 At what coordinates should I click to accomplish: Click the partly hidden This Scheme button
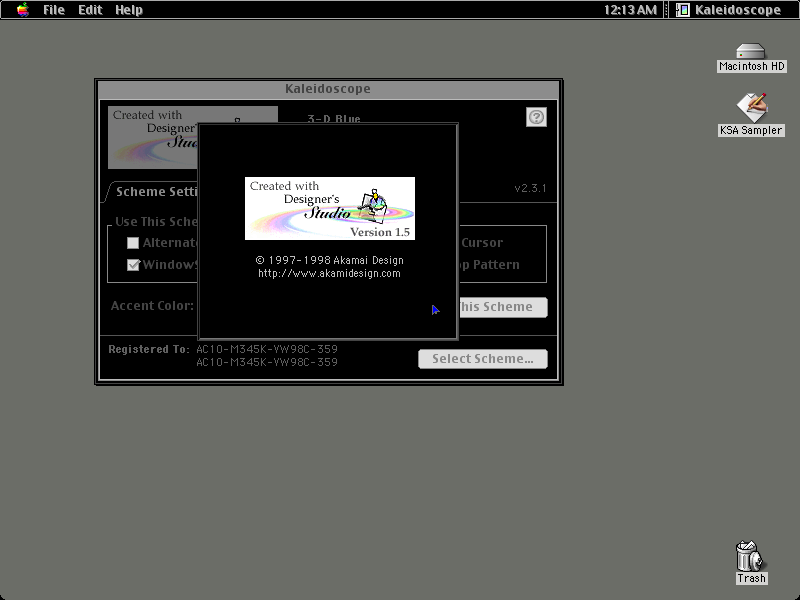[503, 307]
